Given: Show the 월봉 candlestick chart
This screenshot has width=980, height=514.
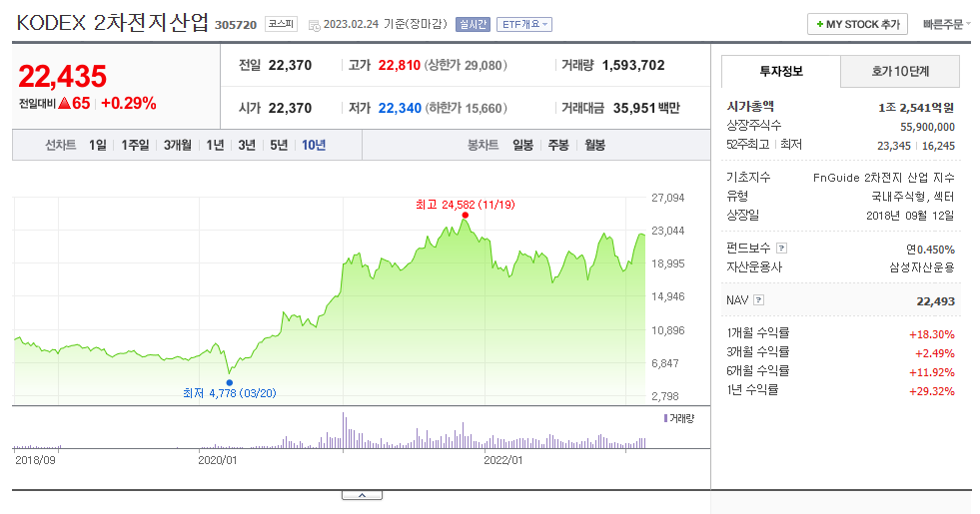Looking at the screenshot, I should coord(595,145).
